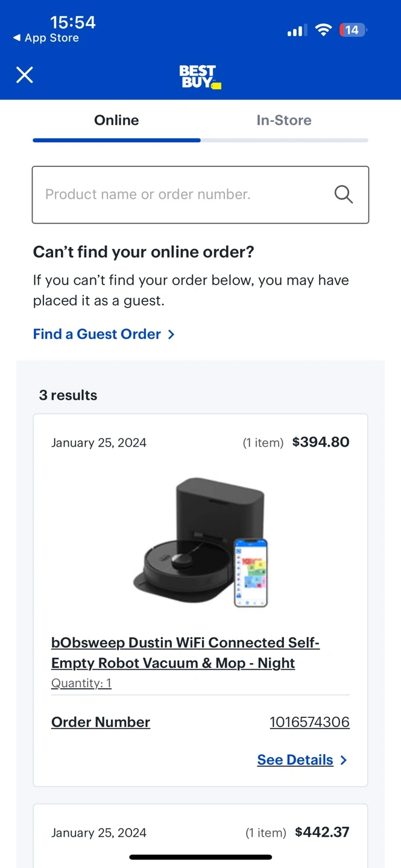The image size is (401, 868).
Task: Tap the battery indicator icon
Action: pyautogui.click(x=353, y=30)
